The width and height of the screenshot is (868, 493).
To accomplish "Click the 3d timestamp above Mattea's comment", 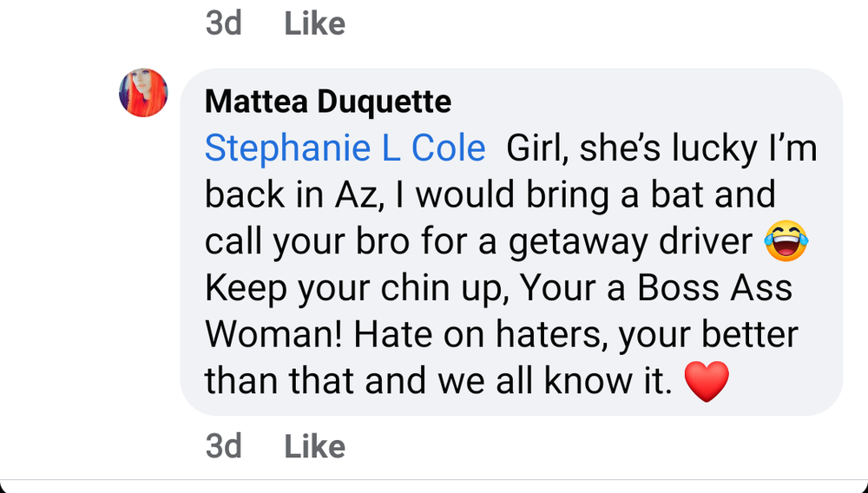I will (224, 23).
